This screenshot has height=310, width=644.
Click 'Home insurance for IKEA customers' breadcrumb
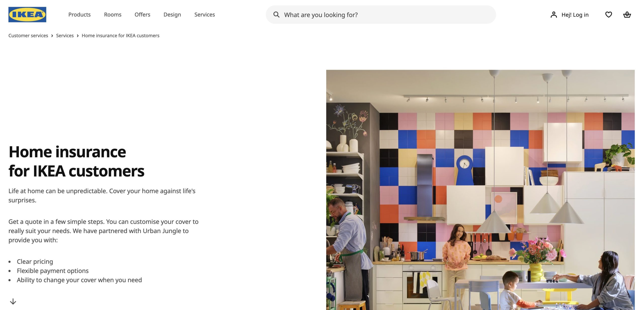[x=120, y=35]
